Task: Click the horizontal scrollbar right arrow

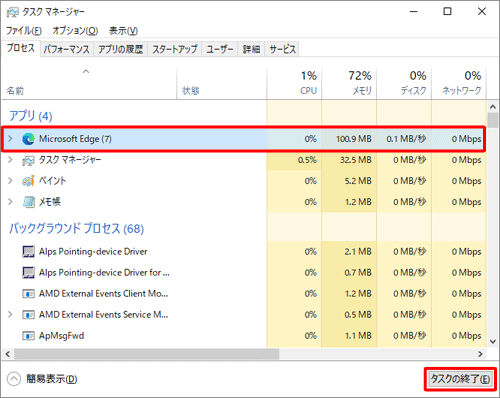Action: 480,354
